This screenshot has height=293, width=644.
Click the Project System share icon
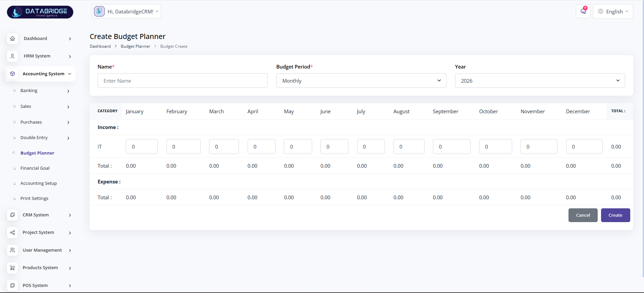(12, 233)
